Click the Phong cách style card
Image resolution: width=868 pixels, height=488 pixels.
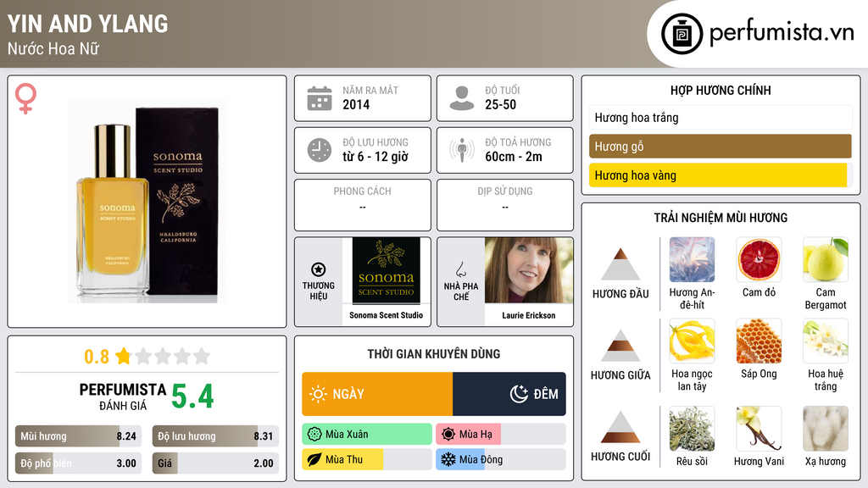click(363, 205)
